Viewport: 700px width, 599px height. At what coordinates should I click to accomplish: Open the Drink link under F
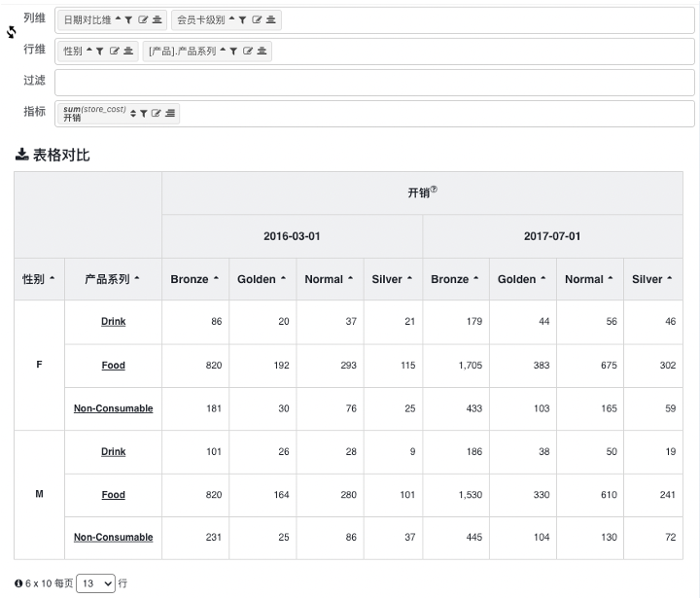point(114,321)
